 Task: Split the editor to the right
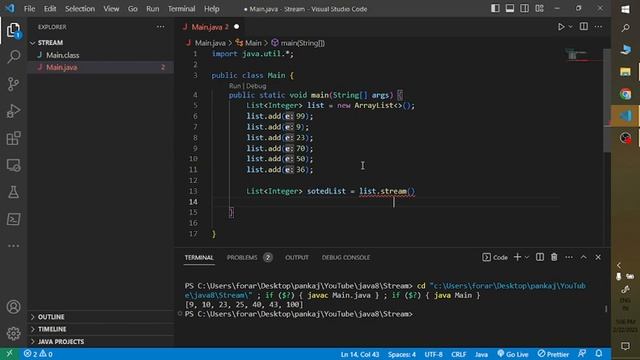[x=584, y=27]
